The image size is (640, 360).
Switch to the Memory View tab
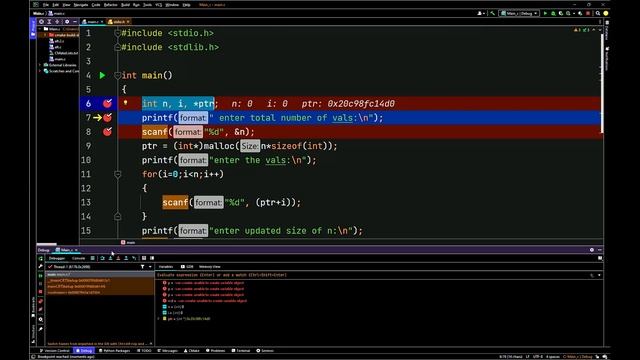click(209, 267)
